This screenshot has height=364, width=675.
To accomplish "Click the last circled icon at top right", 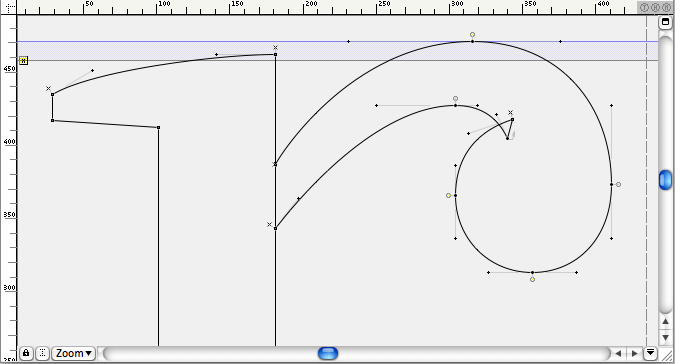I will tap(666, 7).
